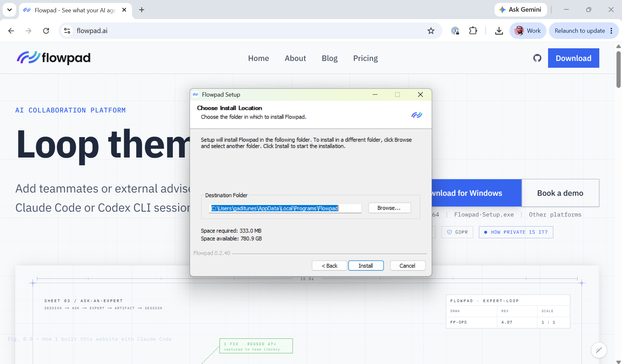Open the GitHub icon link
This screenshot has height=364, width=622.
point(537,58)
